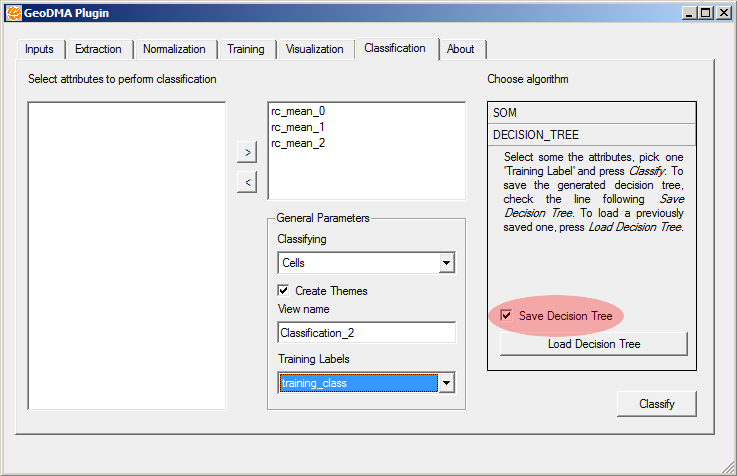The image size is (737, 476).
Task: Go to the Normalization tab
Action: point(174,49)
